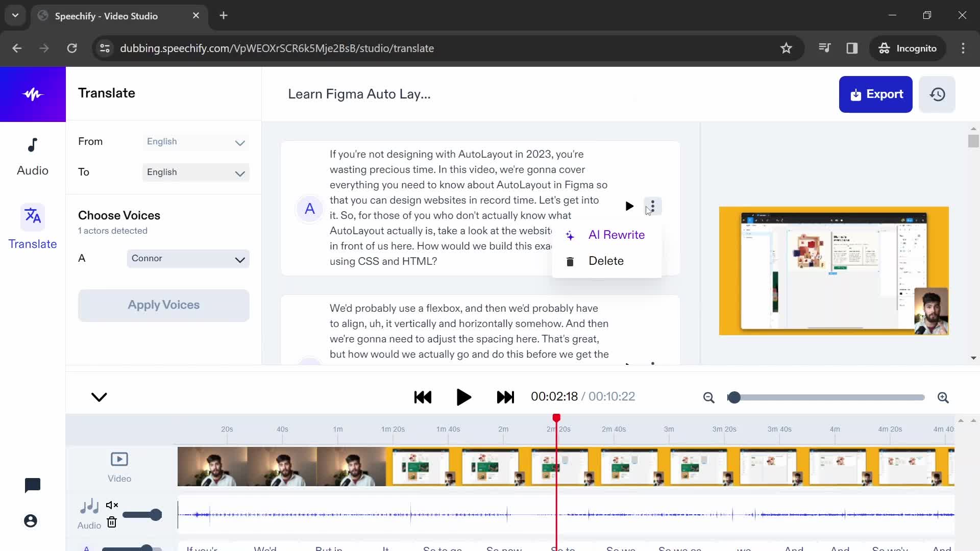This screenshot has height=551, width=980.
Task: Click the Export button
Action: tap(875, 94)
